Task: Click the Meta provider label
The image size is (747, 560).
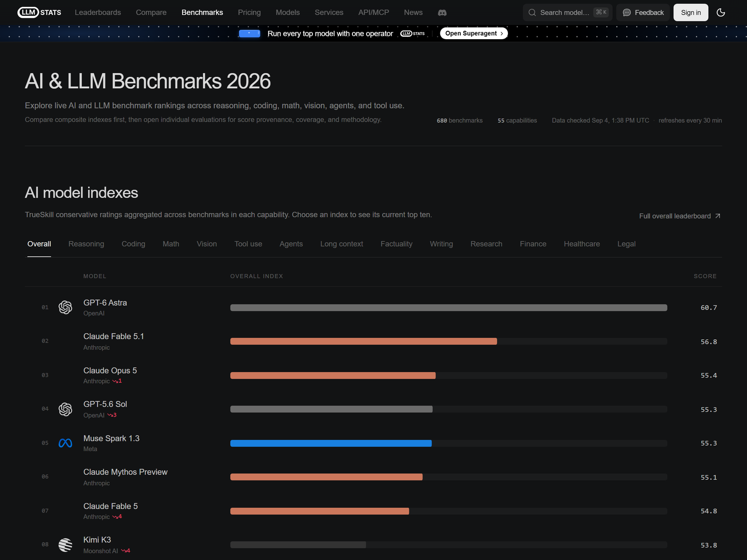Action: point(91,449)
